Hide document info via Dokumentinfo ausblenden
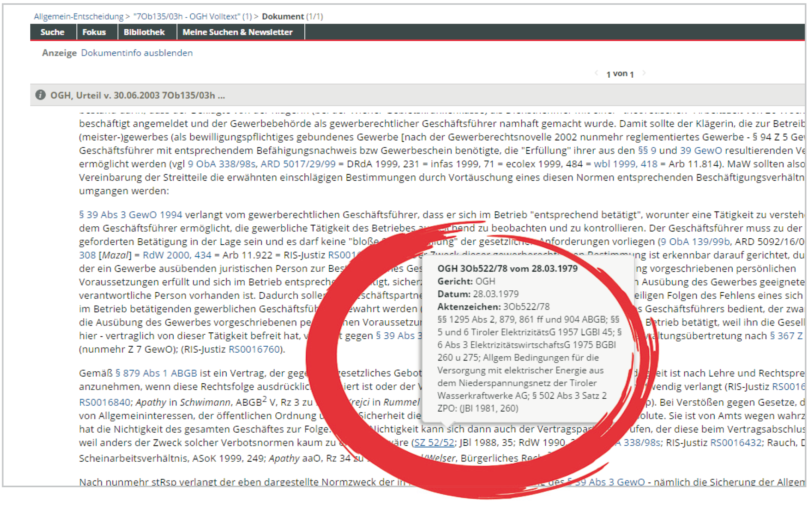Screen dimensions: 812x508 [137, 53]
